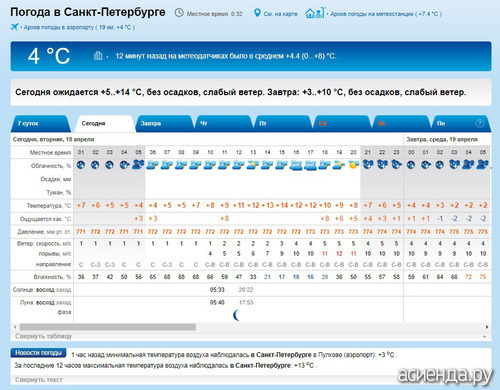
Task: Click the map pin icon
Action: 257,13
